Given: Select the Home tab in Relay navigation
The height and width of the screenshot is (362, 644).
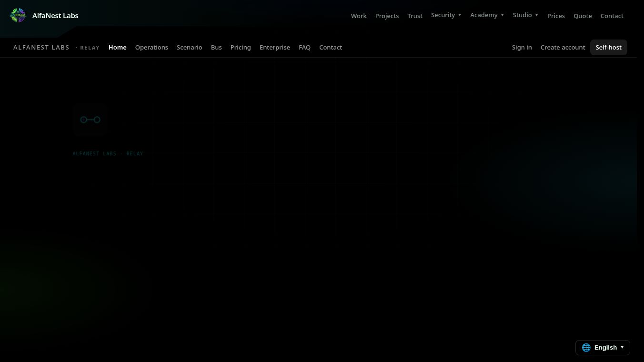Looking at the screenshot, I should click(118, 47).
